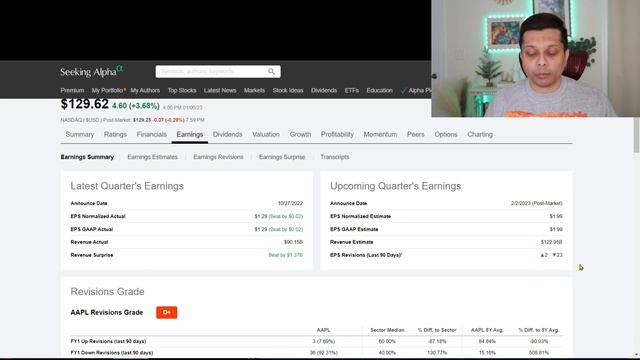This screenshot has height=360, width=640.
Task: Go to Top Stocks menu
Action: 182,90
